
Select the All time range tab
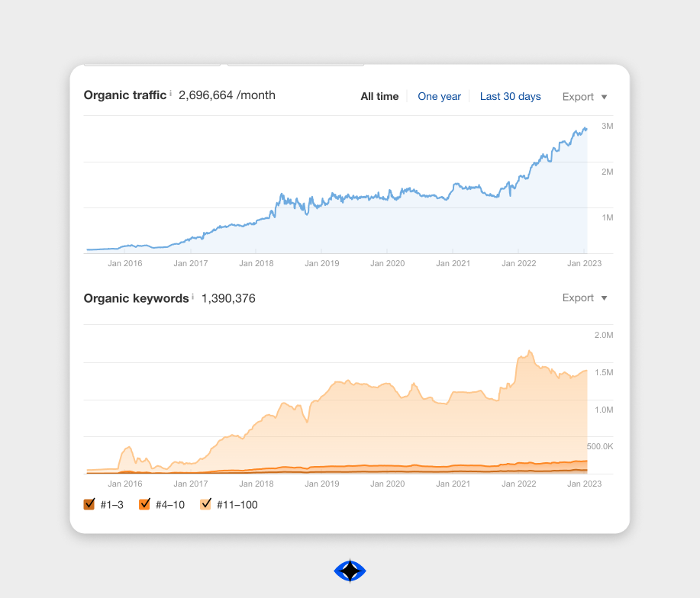pos(379,96)
